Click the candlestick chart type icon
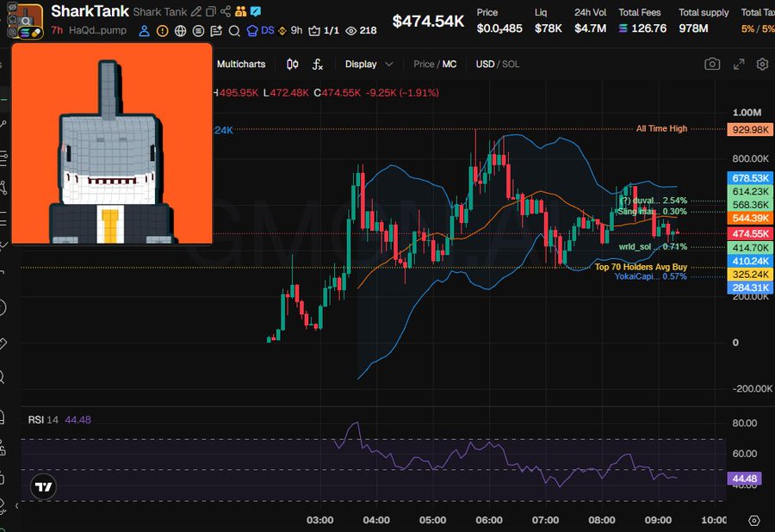The height and width of the screenshot is (532, 775). click(x=293, y=65)
